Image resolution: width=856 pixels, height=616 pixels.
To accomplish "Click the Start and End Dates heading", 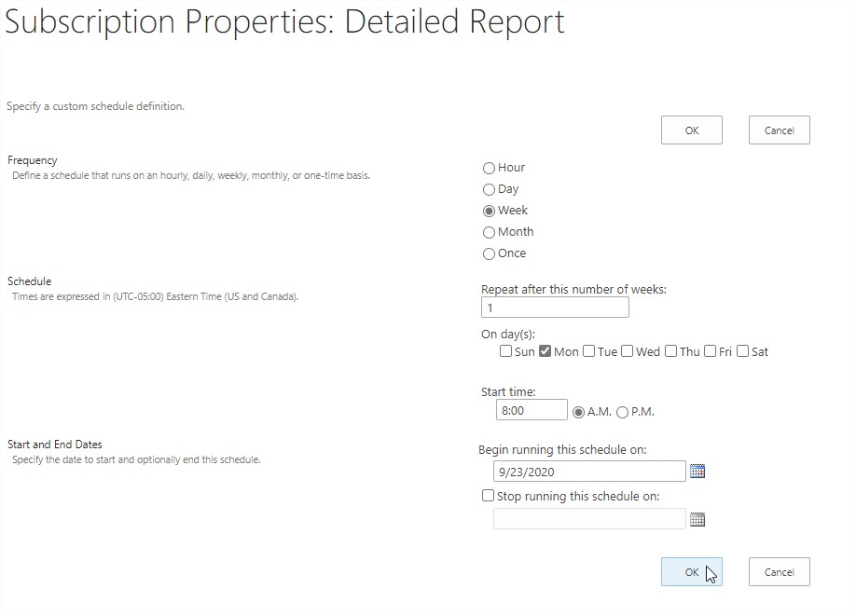I will pyautogui.click(x=55, y=445).
